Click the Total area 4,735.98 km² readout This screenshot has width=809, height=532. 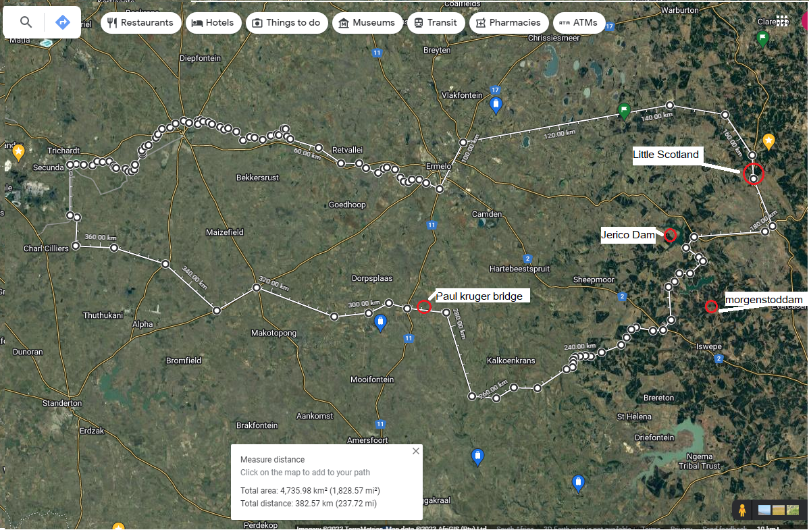[x=310, y=491]
